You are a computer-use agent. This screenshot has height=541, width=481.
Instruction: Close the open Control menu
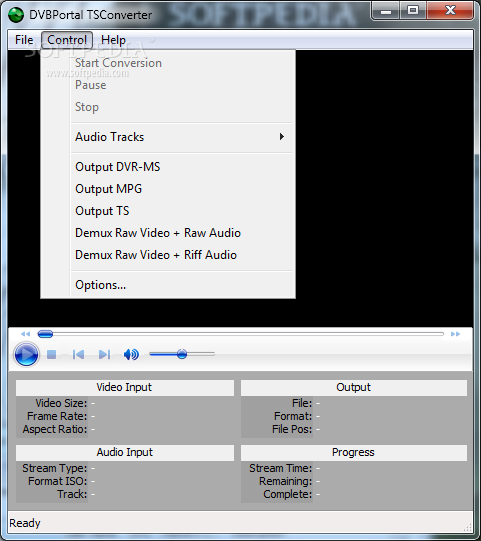(x=67, y=40)
